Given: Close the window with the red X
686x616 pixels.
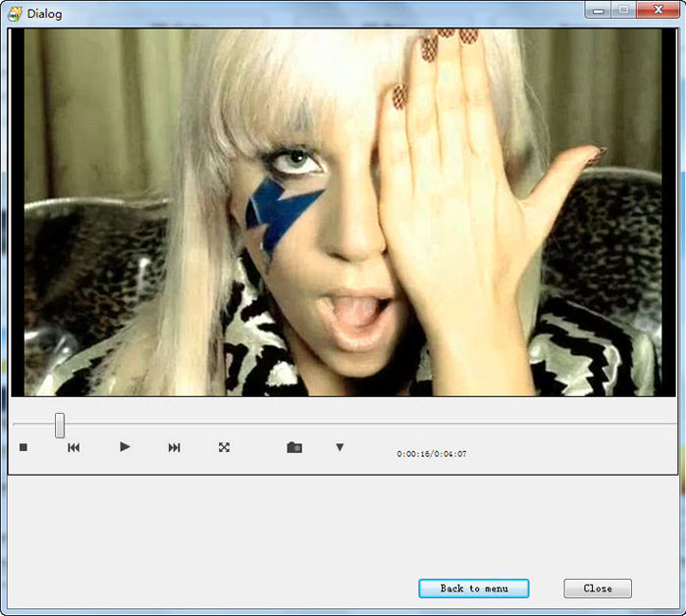Looking at the screenshot, I should click(x=657, y=9).
